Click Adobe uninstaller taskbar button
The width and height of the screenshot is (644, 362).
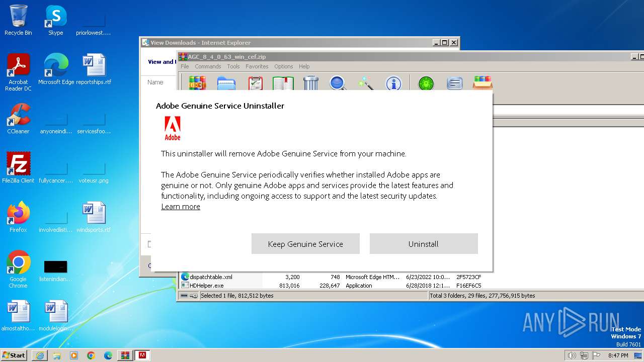pyautogui.click(x=142, y=355)
